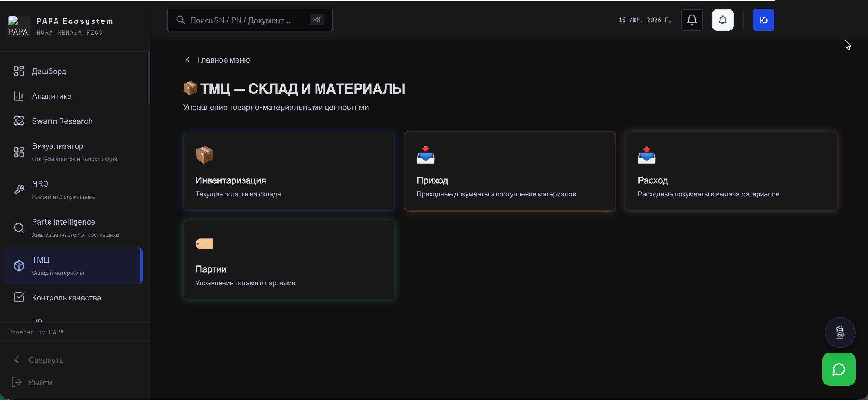Image resolution: width=868 pixels, height=400 pixels.
Task: Open Контроль качества section
Action: [x=73, y=297]
